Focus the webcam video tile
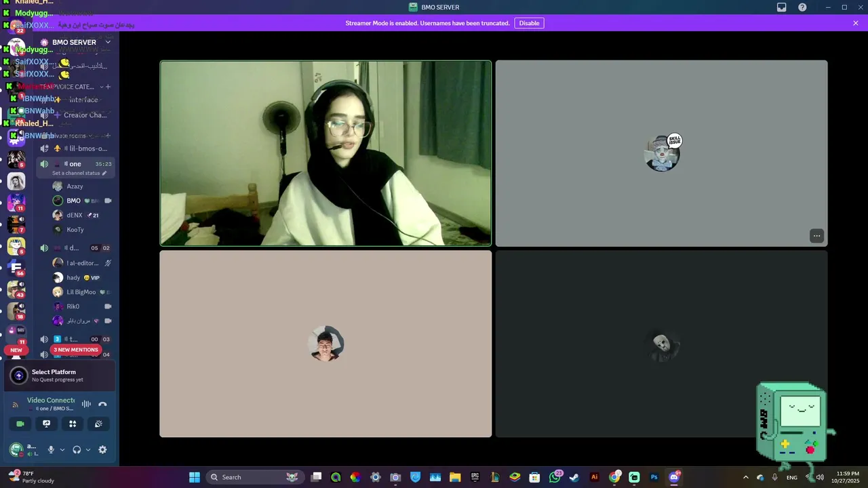Image resolution: width=868 pixels, height=488 pixels. point(325,153)
